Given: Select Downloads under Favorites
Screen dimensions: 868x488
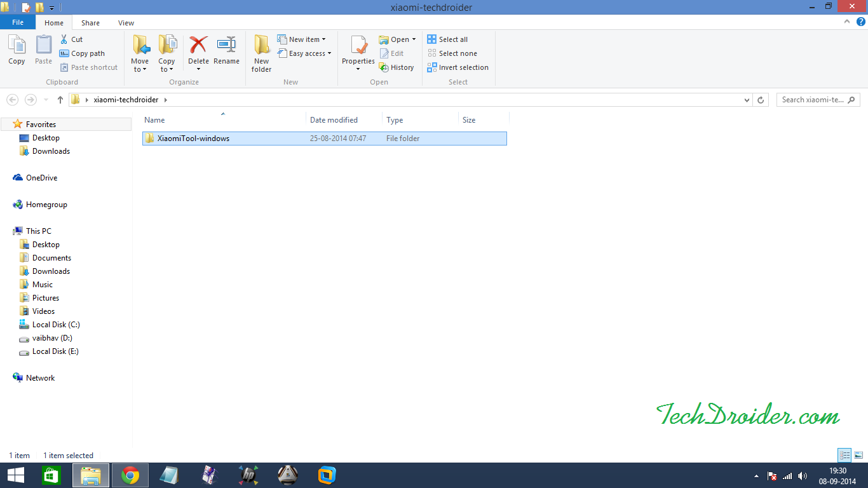Looking at the screenshot, I should click(x=51, y=151).
